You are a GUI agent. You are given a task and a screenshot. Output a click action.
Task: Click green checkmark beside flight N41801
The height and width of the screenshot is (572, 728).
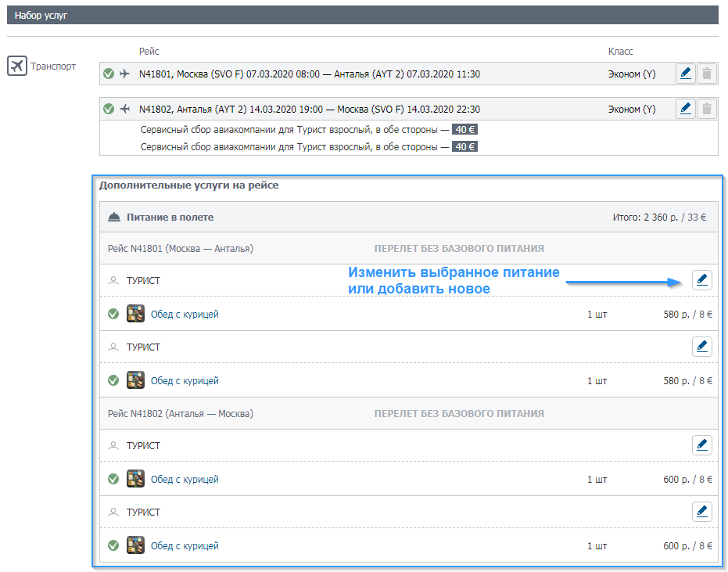pyautogui.click(x=109, y=74)
